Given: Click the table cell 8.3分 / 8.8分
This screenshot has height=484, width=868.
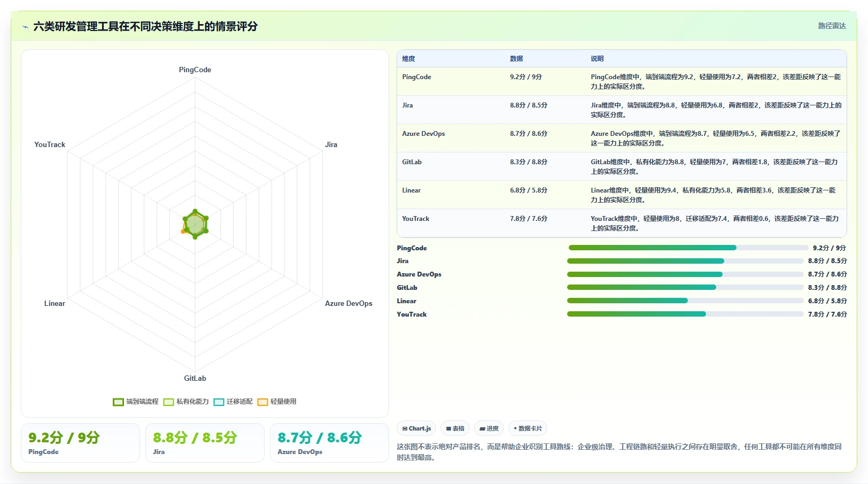Looking at the screenshot, I should pyautogui.click(x=529, y=162).
